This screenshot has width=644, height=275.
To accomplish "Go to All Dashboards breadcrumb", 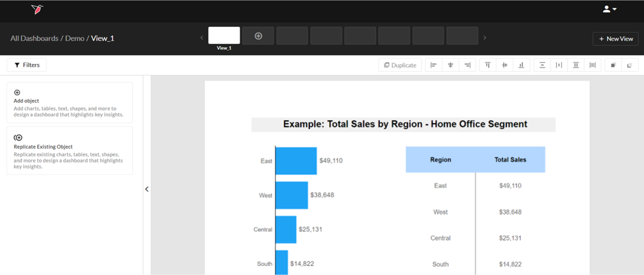I will 34,38.
